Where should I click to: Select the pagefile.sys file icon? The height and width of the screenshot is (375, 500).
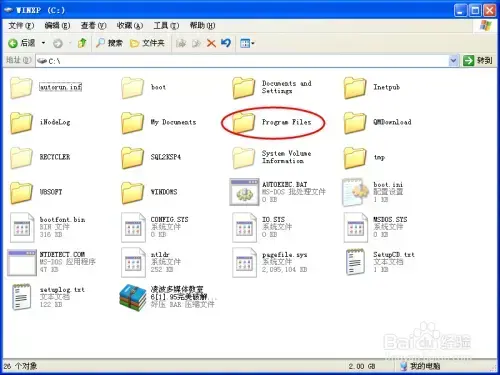245,263
